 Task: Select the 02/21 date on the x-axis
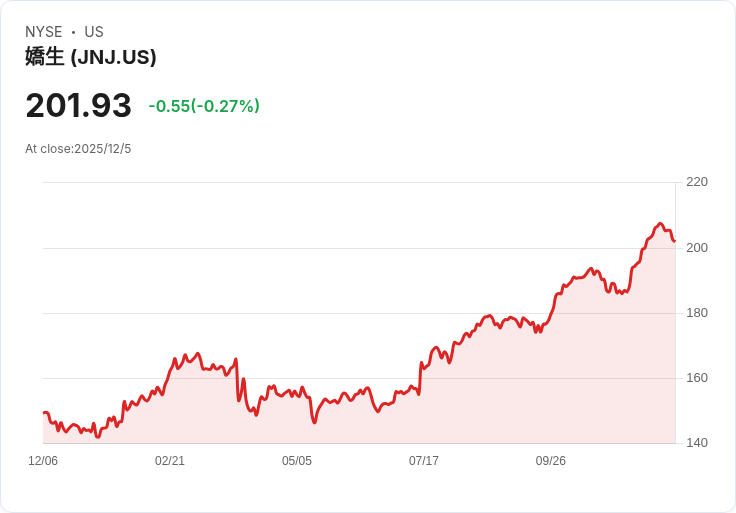click(170, 461)
